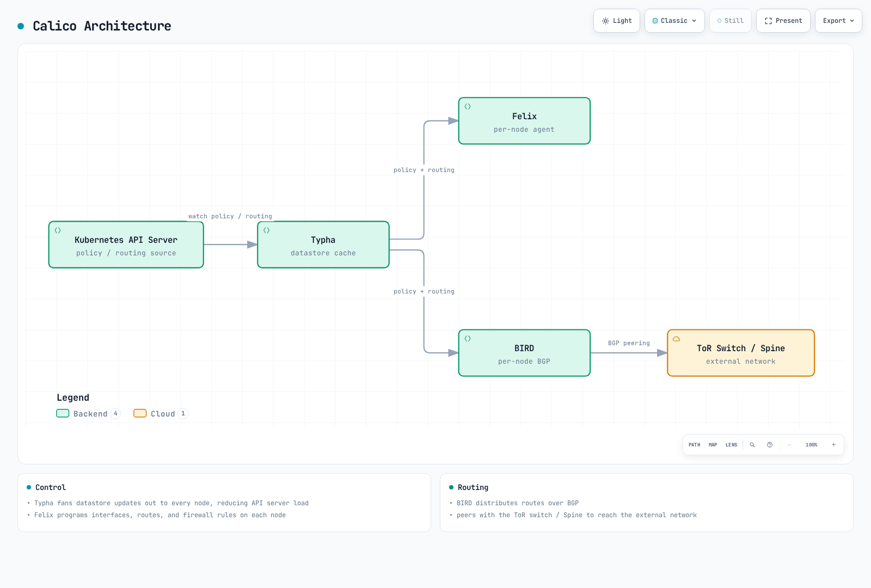
Task: Toggle the Still animation button
Action: (x=731, y=21)
